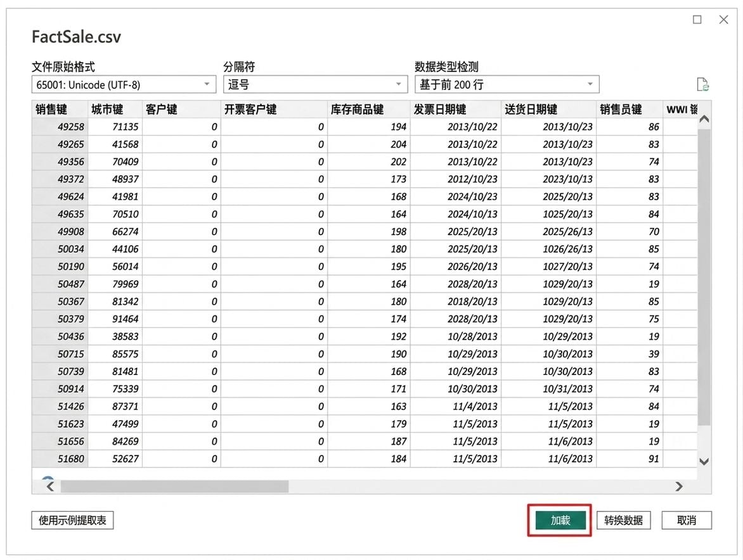743x560 pixels.
Task: Click sale key cell 50034
Action: coord(60,249)
